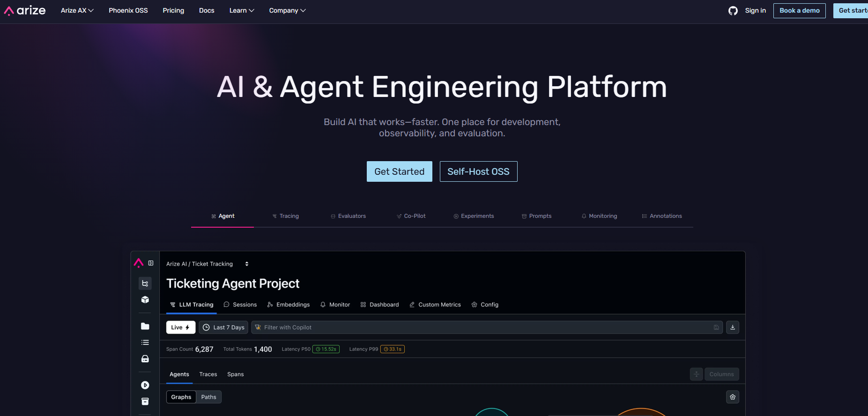Open the GitHub icon link
The image size is (868, 416).
(x=733, y=11)
